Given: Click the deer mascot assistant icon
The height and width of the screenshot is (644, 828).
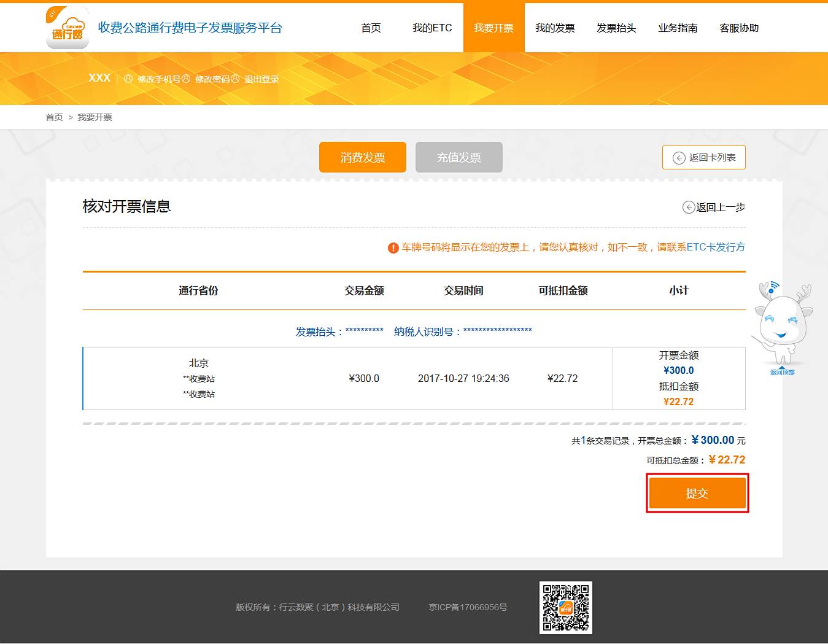Looking at the screenshot, I should click(x=782, y=322).
